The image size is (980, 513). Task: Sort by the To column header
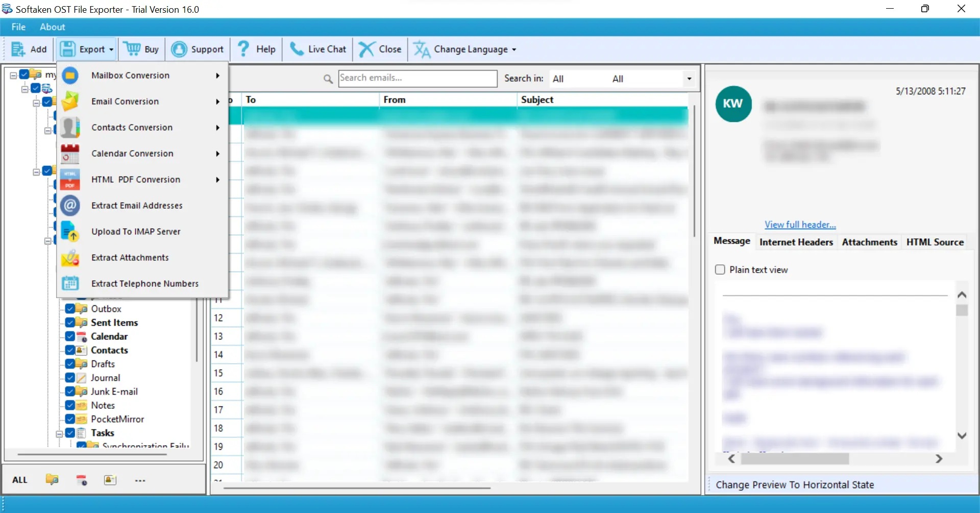310,100
